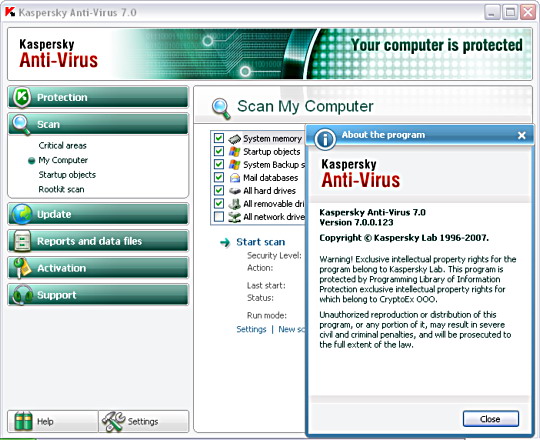
Task: Open scan Settings link below Run mode
Action: (251, 329)
